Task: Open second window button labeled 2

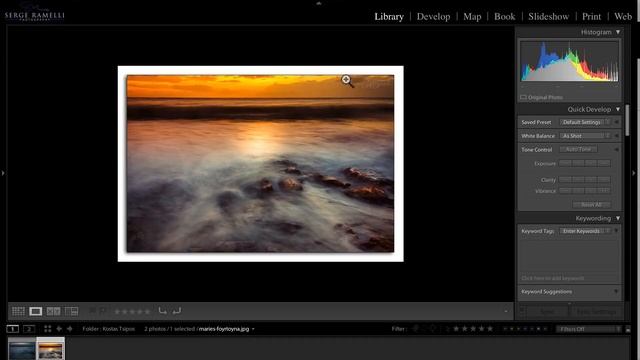Action: point(29,329)
